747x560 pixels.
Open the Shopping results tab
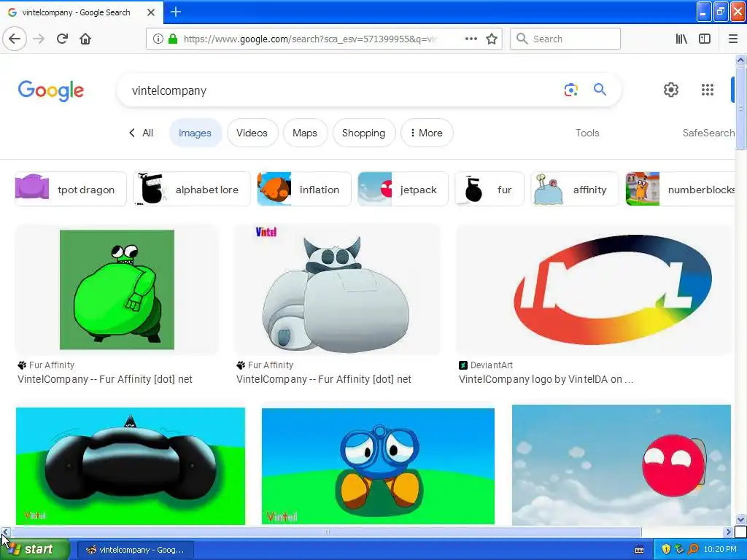click(x=363, y=133)
